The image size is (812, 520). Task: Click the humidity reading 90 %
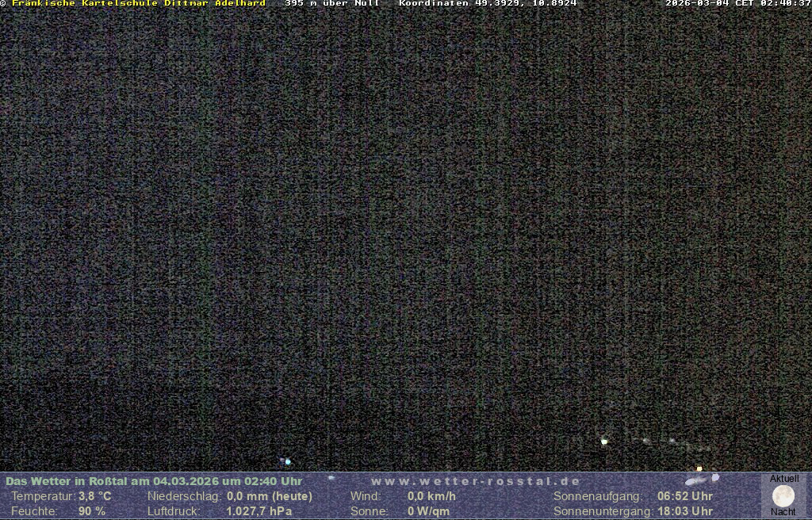click(92, 511)
